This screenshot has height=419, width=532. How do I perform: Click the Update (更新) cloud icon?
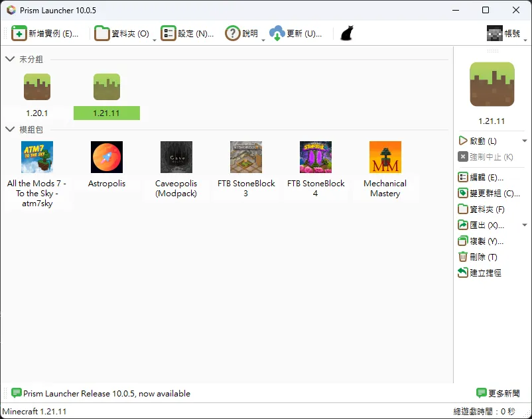(277, 33)
